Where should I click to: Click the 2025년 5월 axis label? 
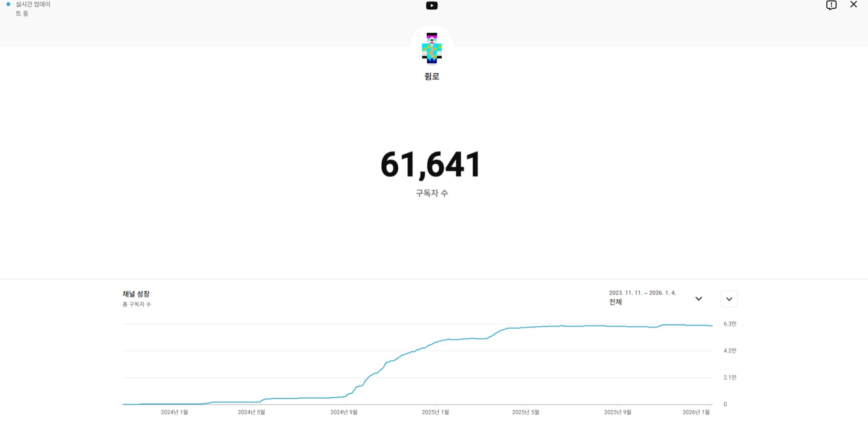(525, 412)
